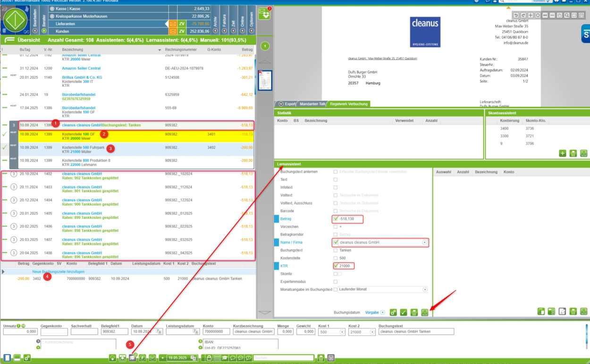Open the Faktura vertical menu

point(224,20)
